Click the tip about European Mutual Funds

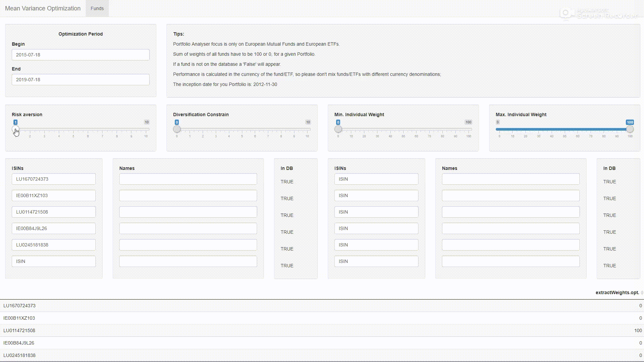[256, 44]
